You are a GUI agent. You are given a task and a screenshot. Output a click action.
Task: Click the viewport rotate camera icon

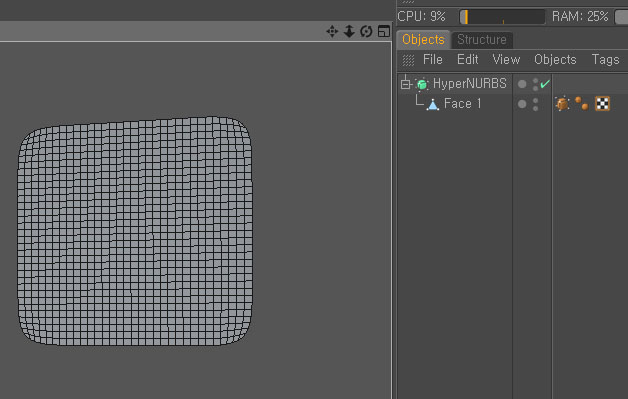pos(366,31)
